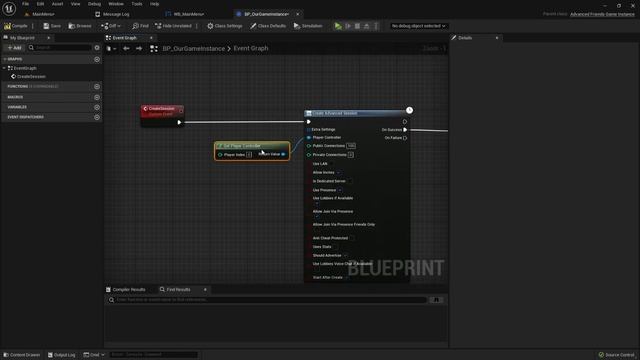Screen dimensions: 640x360
Task: Click Browse in the toolbar
Action: click(x=80, y=26)
